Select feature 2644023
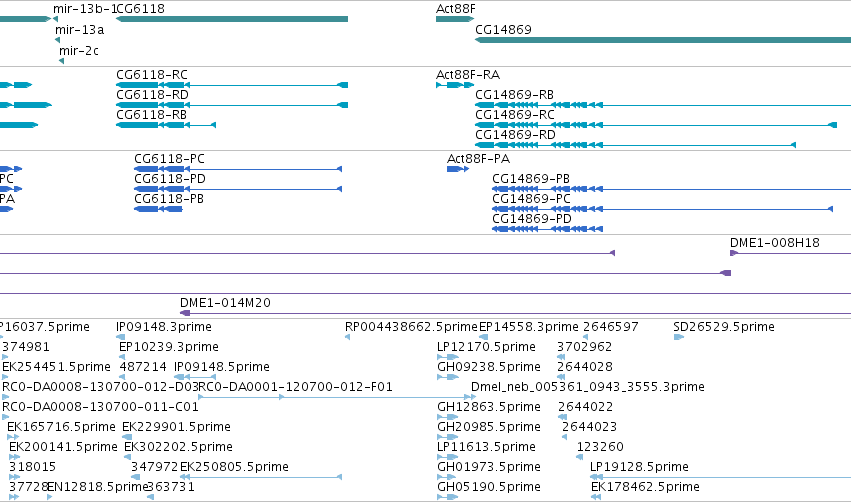This screenshot has width=851, height=502. (x=564, y=437)
